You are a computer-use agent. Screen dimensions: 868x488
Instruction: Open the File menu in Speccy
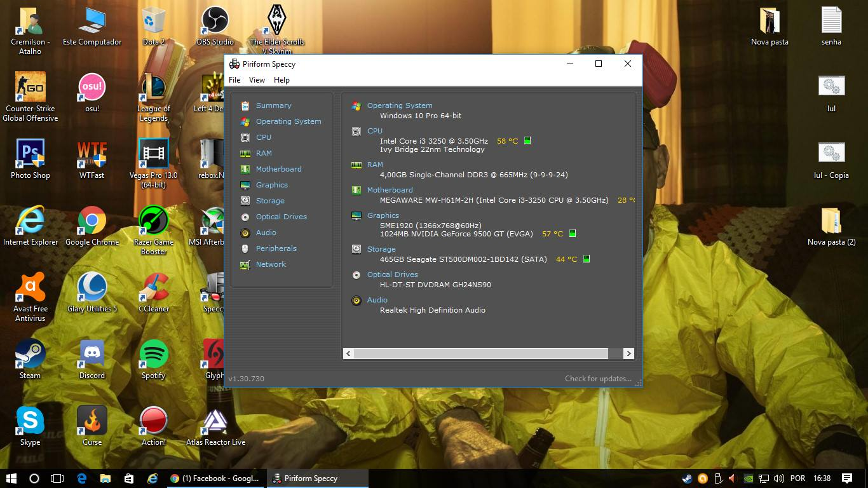tap(234, 80)
